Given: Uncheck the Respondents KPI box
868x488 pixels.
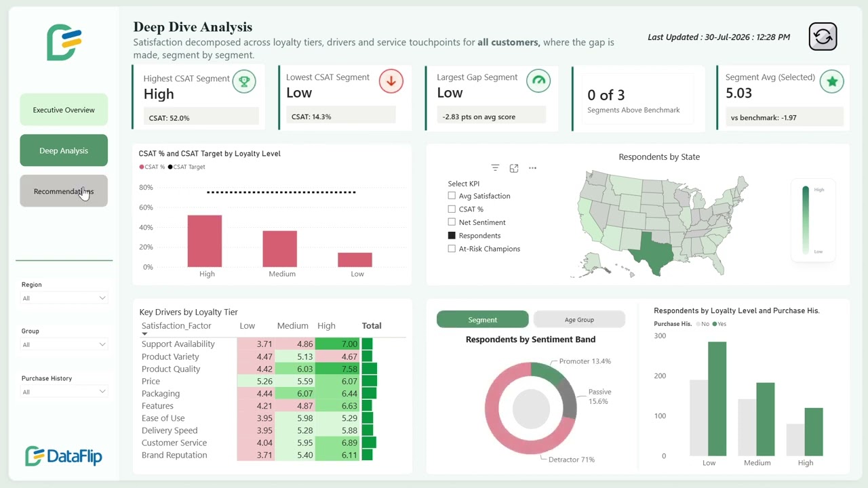Looking at the screenshot, I should pos(452,235).
